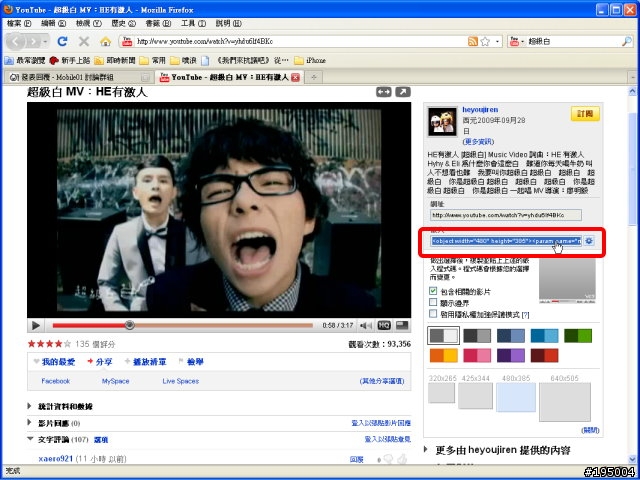The image size is (640, 480).
Task: Reload the page with the refresh icon
Action: pos(62,41)
